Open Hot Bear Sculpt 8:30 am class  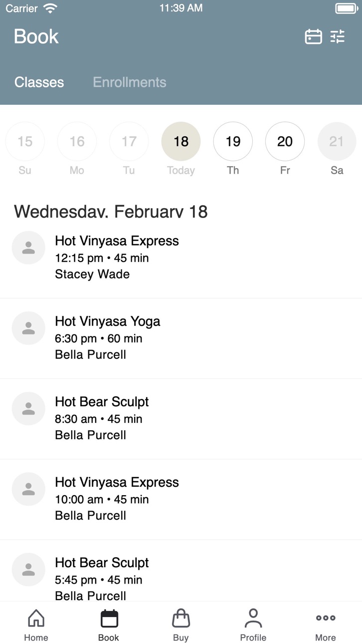tap(181, 419)
